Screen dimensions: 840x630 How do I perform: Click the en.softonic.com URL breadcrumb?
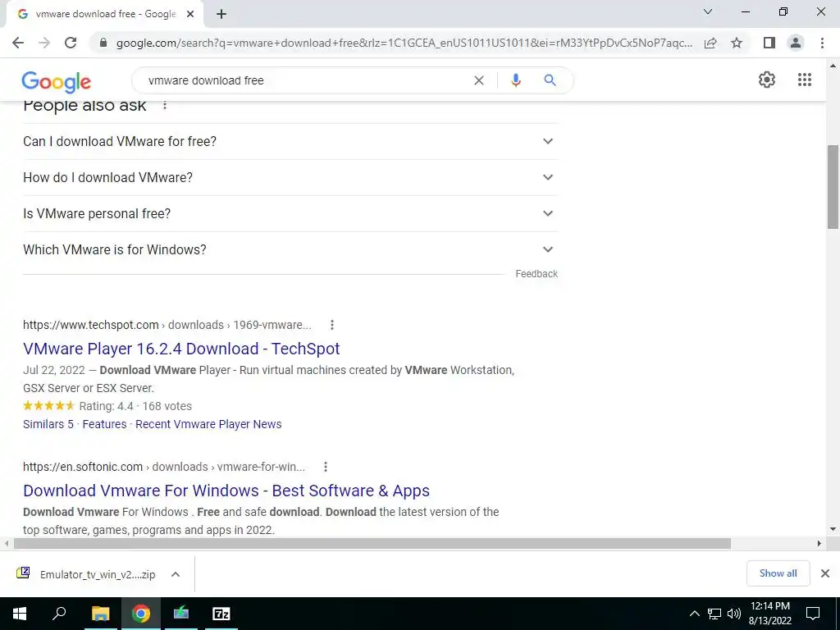pos(164,467)
